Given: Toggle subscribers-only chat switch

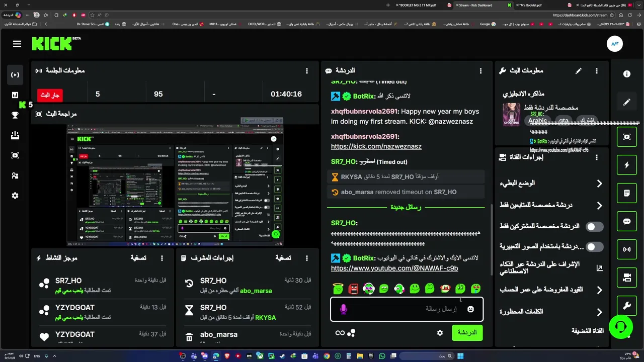Looking at the screenshot, I should (595, 227).
